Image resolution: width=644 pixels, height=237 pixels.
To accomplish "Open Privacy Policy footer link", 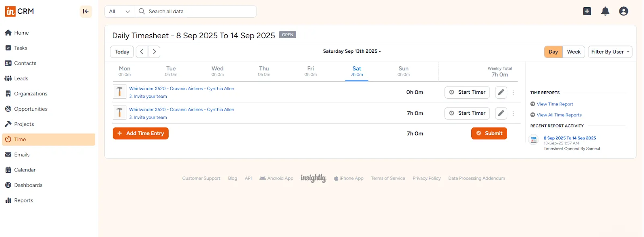I will pyautogui.click(x=427, y=178).
